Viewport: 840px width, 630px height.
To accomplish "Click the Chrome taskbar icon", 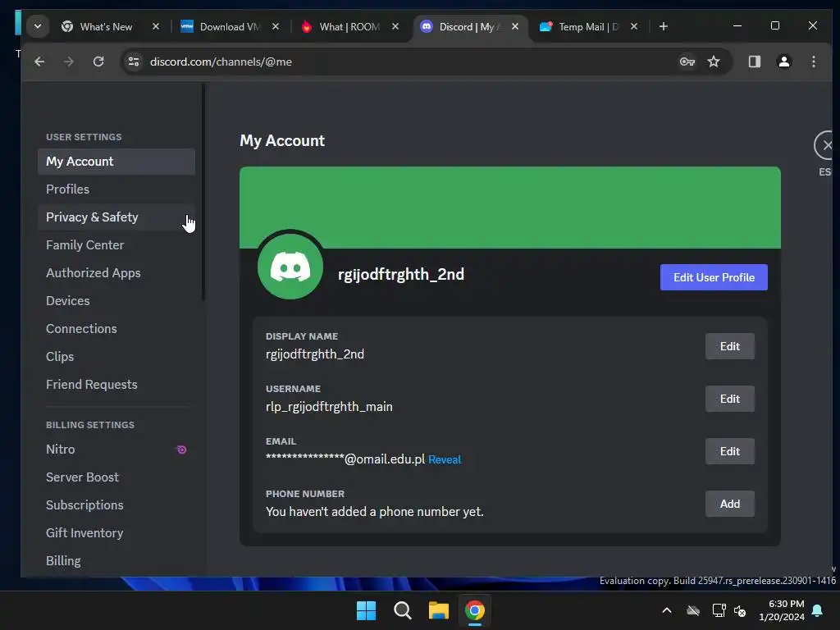I will 475,610.
